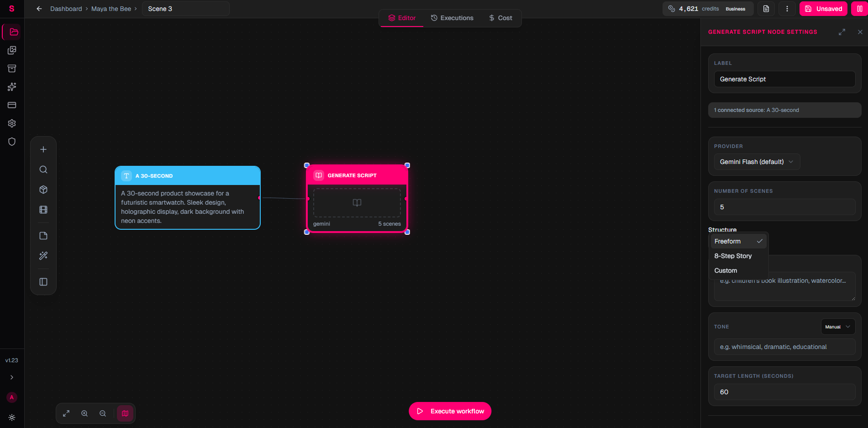Select the AI generation sparkles icon in sidebar
Viewport: 868px width, 428px height.
pos(12,86)
